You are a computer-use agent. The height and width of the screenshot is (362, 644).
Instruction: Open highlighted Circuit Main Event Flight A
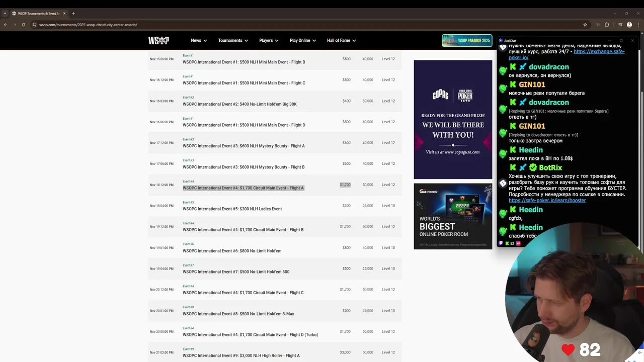[243, 188]
